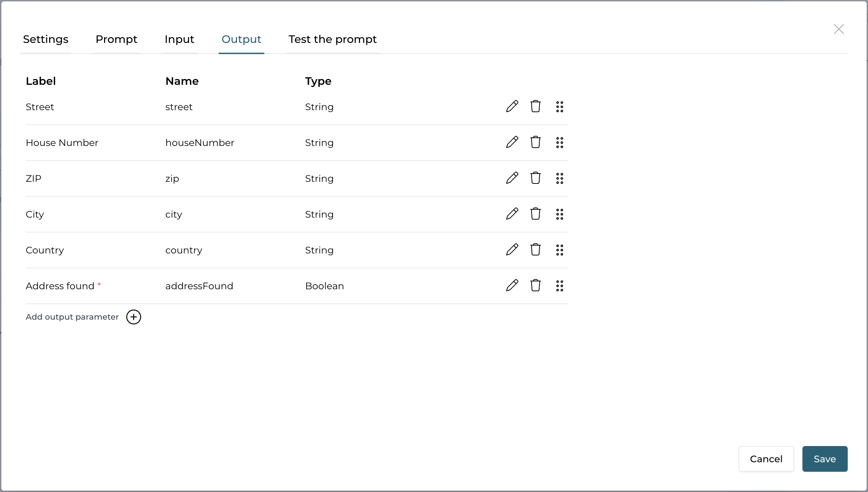Click the delete icon for Country
The width and height of the screenshot is (868, 492).
(535, 250)
